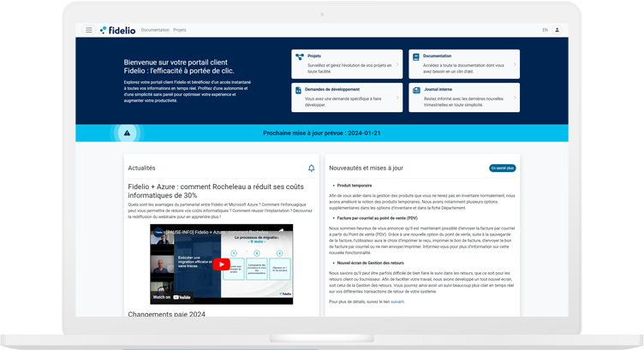
Task: Click Facture par courriel au point de vente heading
Action: pos(377,218)
